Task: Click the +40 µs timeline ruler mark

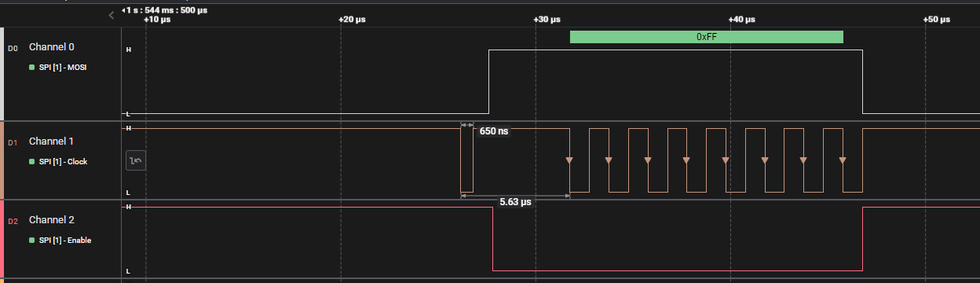Action: 743,19
